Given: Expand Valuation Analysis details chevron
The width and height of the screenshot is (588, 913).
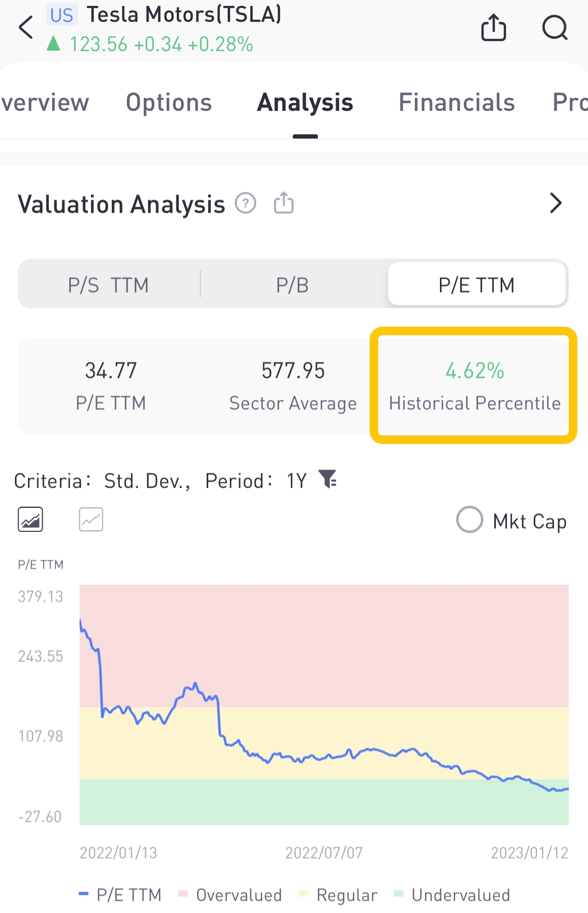Looking at the screenshot, I should click(556, 203).
